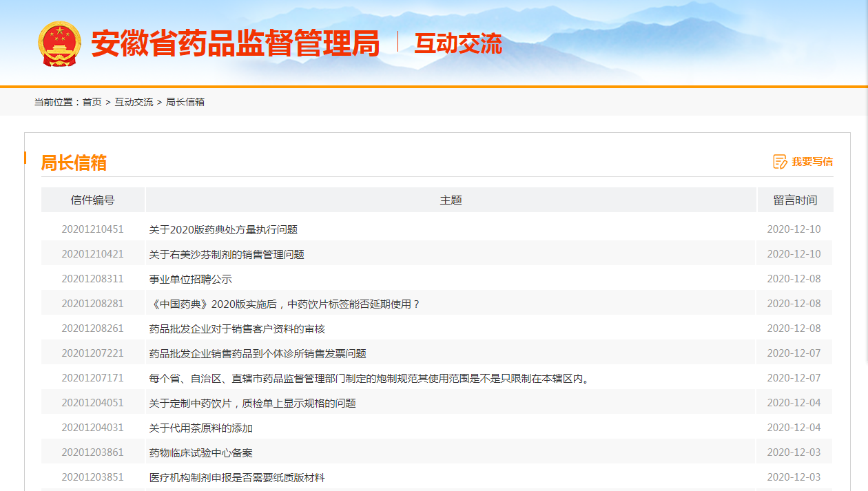
Task: Open 关于定制中药饮片 quality inspection letter
Action: click(253, 403)
